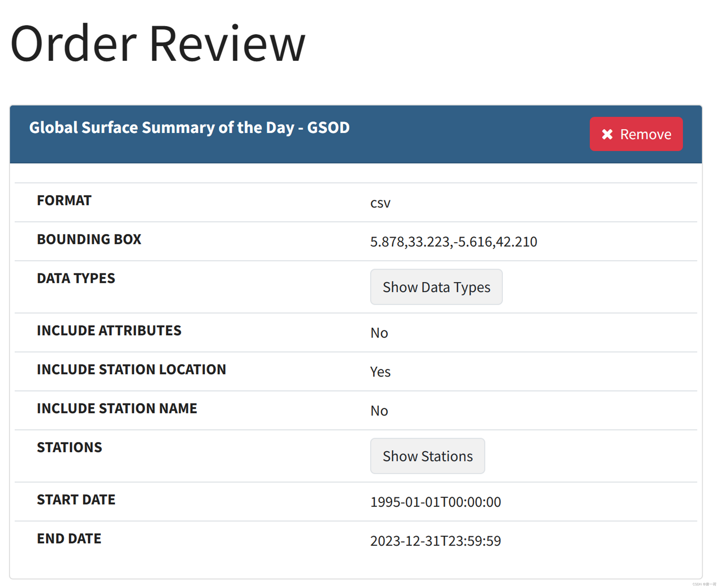
Task: Click the Include Station Location 'Yes' value
Action: coord(380,372)
